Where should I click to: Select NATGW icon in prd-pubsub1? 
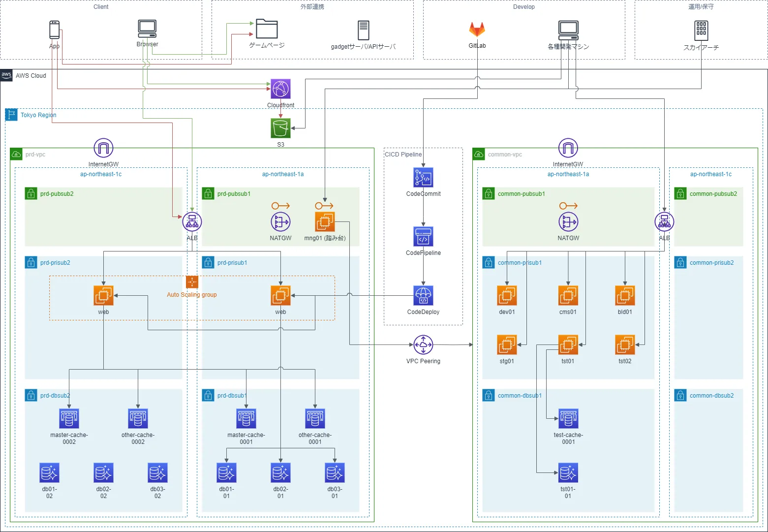point(280,222)
